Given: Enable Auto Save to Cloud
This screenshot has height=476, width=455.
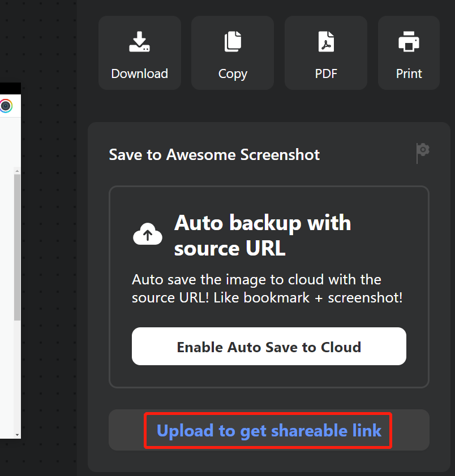Looking at the screenshot, I should tap(269, 347).
